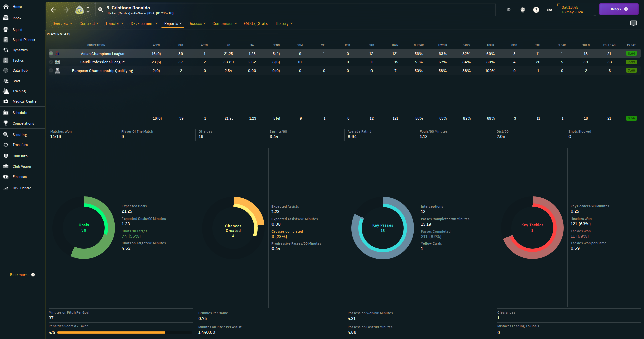
Task: Sort by the AV RAT column header
Action: click(631, 45)
